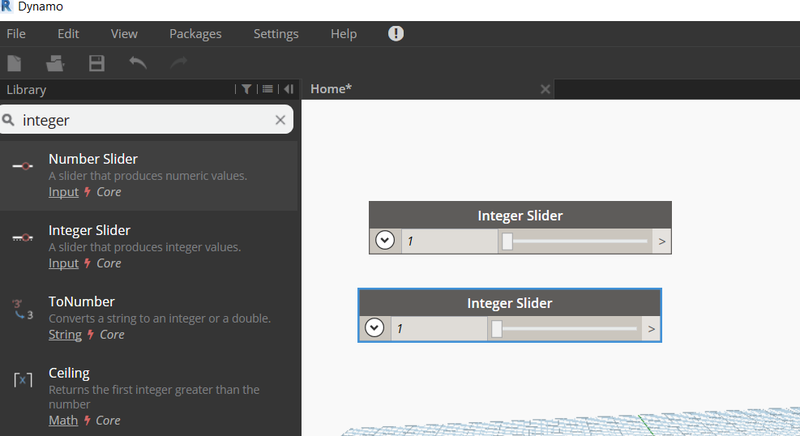
Task: Create a new file using toolbar icon
Action: tap(14, 64)
